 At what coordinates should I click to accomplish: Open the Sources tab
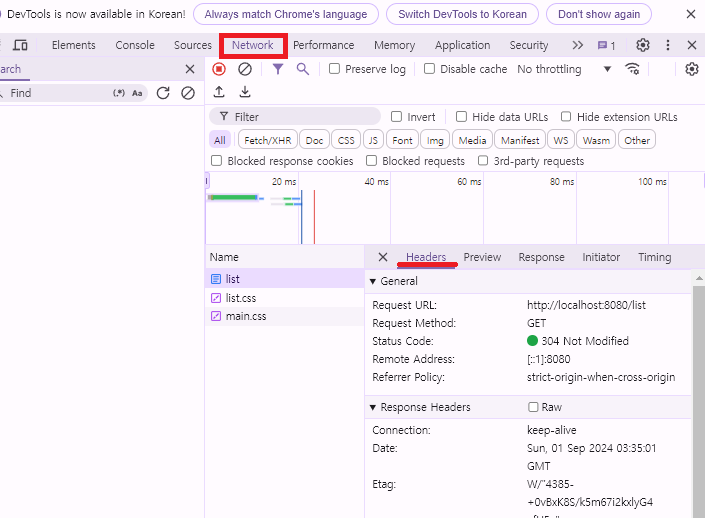[x=192, y=45]
